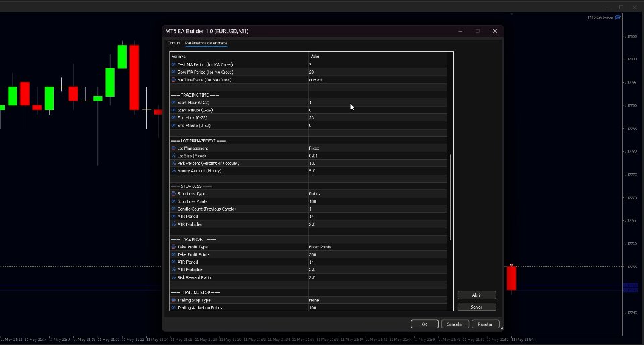
Task: Click the vertical scrollbar of the parameters list
Action: [x=451, y=197]
